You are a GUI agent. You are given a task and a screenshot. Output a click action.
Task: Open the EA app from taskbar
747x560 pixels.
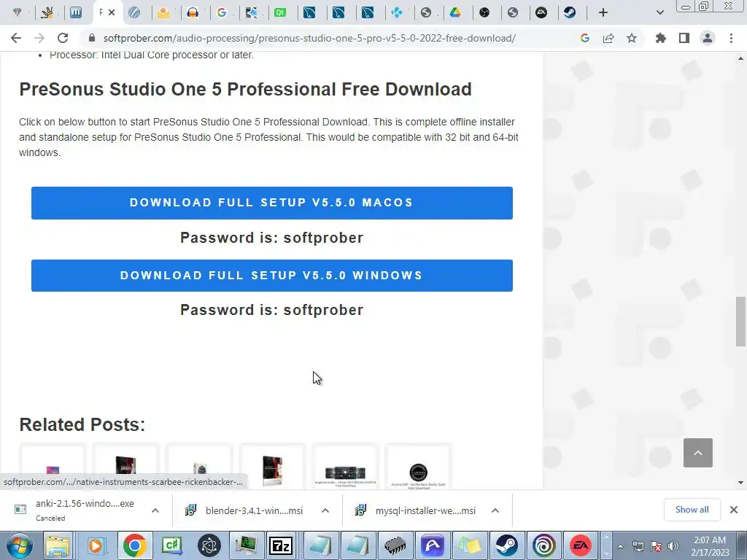[581, 545]
